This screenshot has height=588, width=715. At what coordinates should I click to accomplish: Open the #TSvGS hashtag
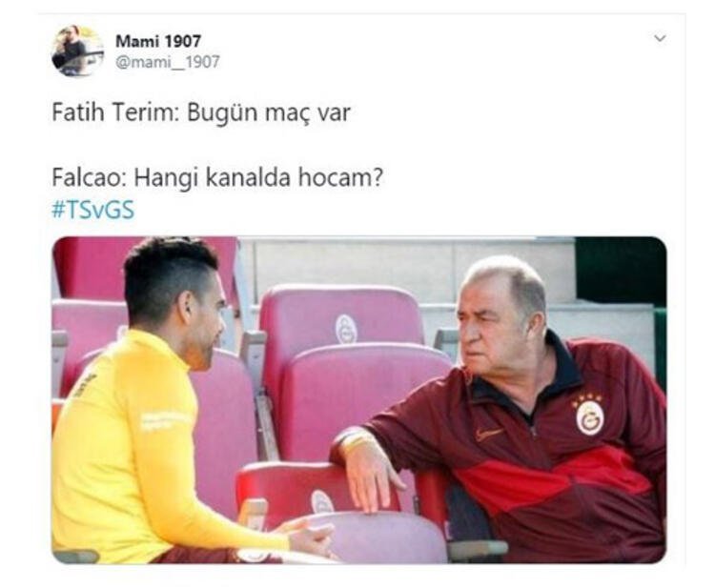coord(93,210)
